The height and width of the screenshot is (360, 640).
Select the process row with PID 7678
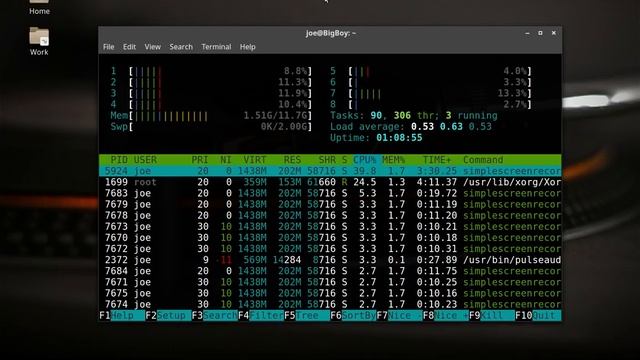(x=330, y=216)
